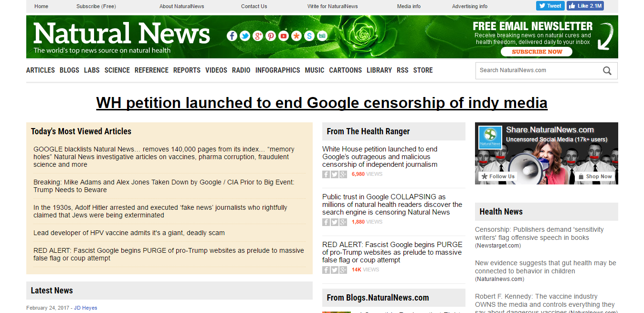Screen dimensions: 644x313
Task: Open the Write for NaturalNews link
Action: point(333,6)
